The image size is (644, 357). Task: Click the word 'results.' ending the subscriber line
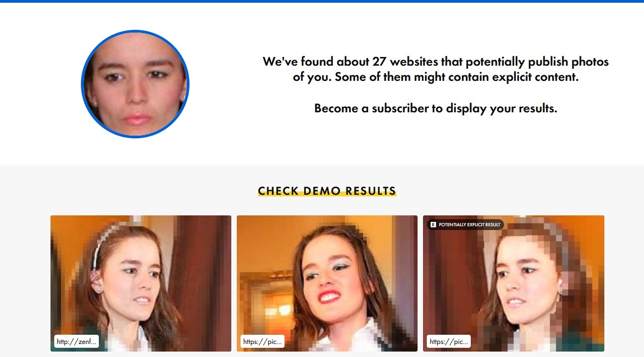[538, 109]
